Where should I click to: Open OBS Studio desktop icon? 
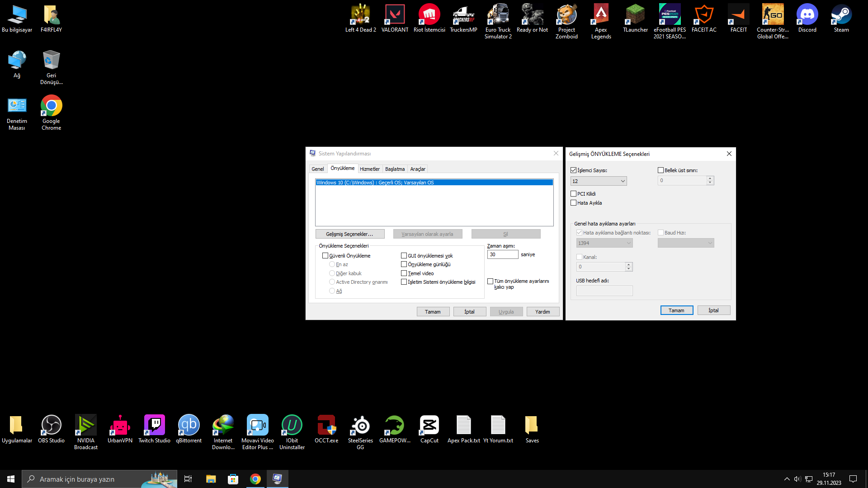click(51, 429)
